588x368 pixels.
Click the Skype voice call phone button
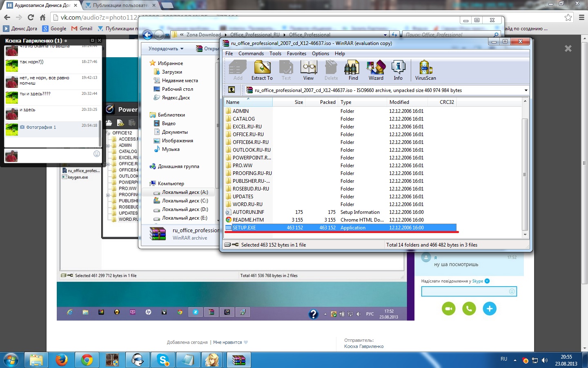[469, 308]
